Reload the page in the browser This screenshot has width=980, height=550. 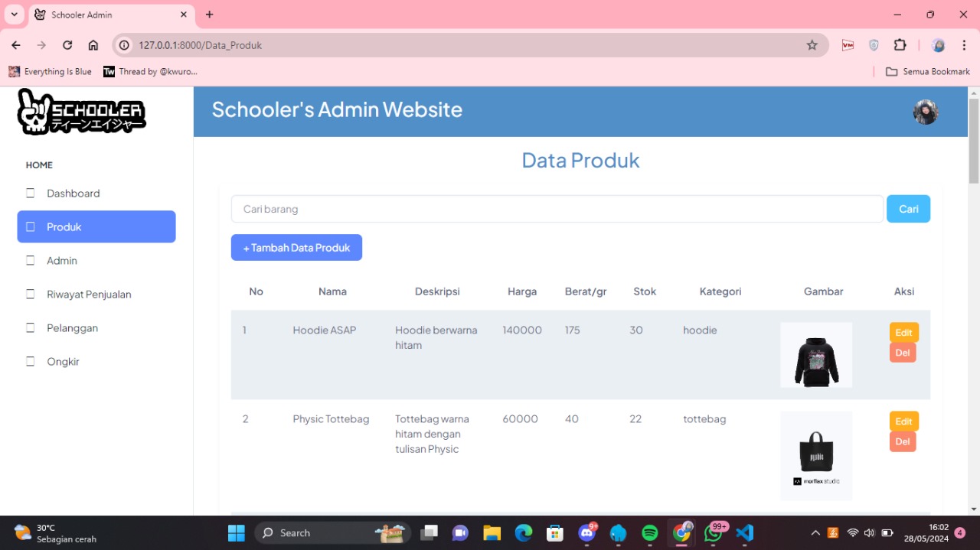67,45
